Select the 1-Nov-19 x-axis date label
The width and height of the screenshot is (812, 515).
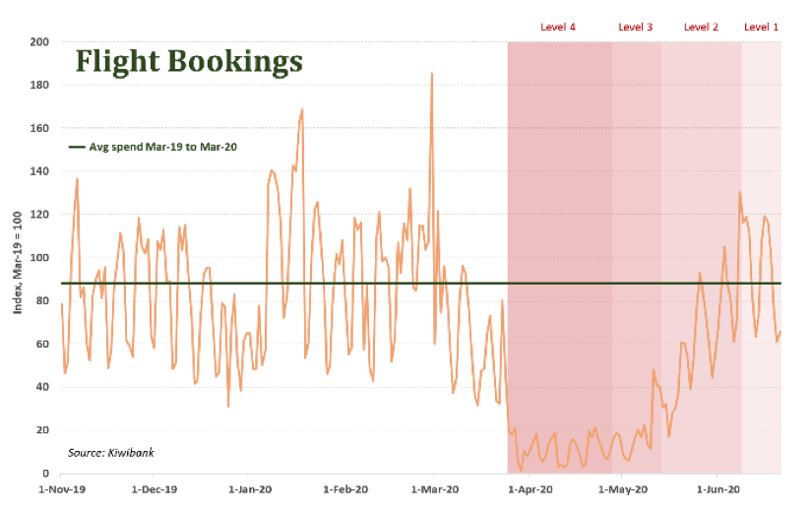click(61, 488)
